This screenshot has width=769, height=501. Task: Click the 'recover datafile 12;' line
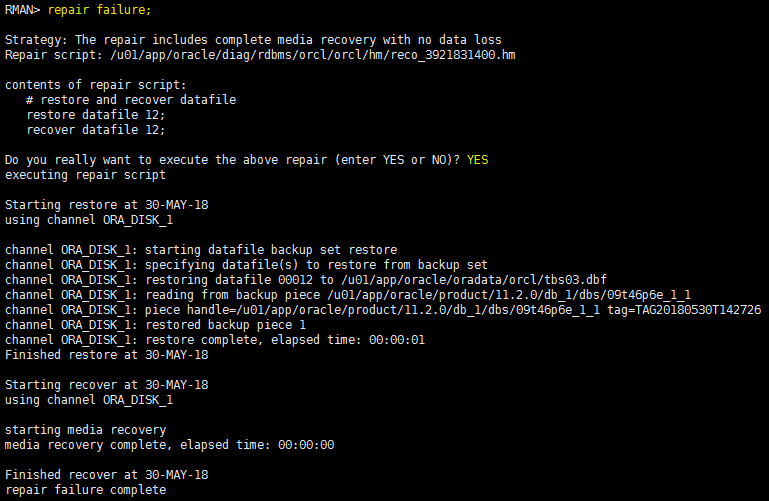coord(96,130)
